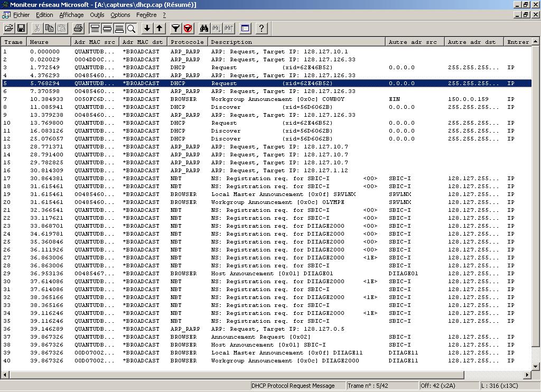This screenshot has width=541, height=392.
Task: Click the Trame column header
Action: click(14, 42)
